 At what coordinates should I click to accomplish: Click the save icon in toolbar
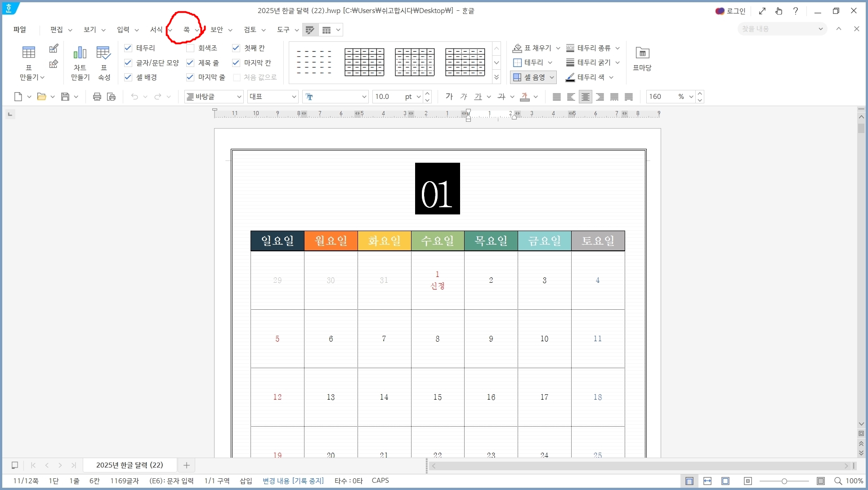click(x=65, y=97)
